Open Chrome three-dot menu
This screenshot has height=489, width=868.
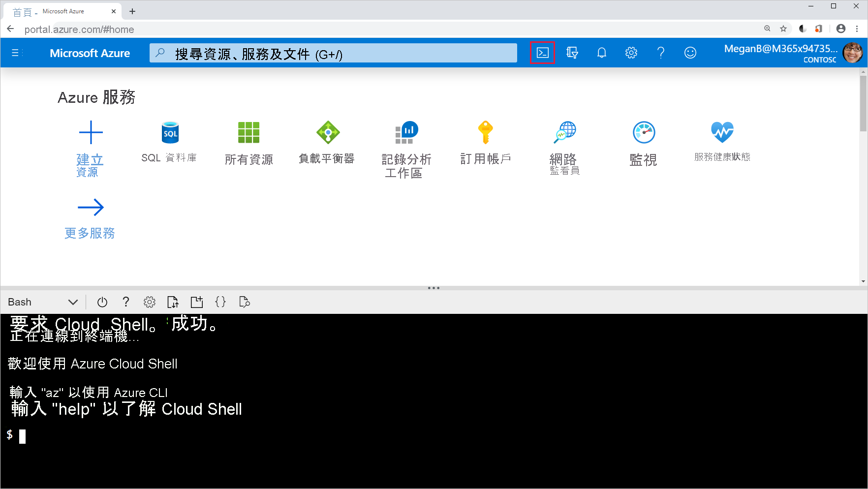(x=857, y=29)
